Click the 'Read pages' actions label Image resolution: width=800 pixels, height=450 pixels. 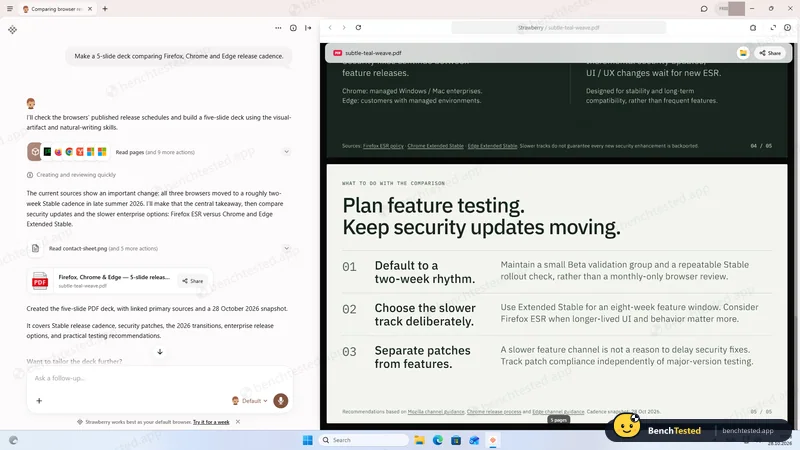point(155,152)
